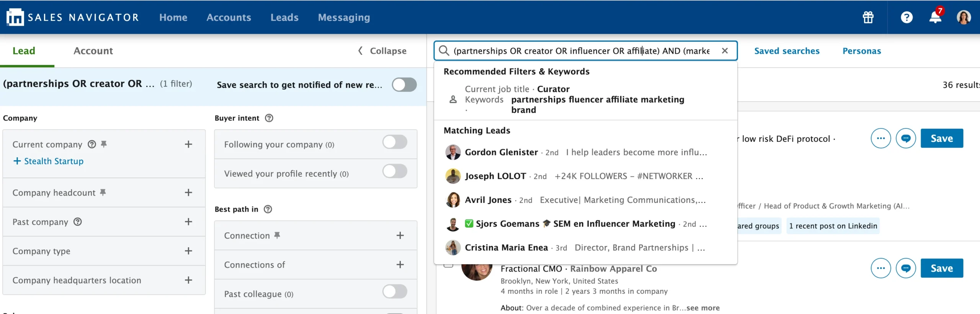Go to the Home menu
980x314 pixels.
point(173,17)
